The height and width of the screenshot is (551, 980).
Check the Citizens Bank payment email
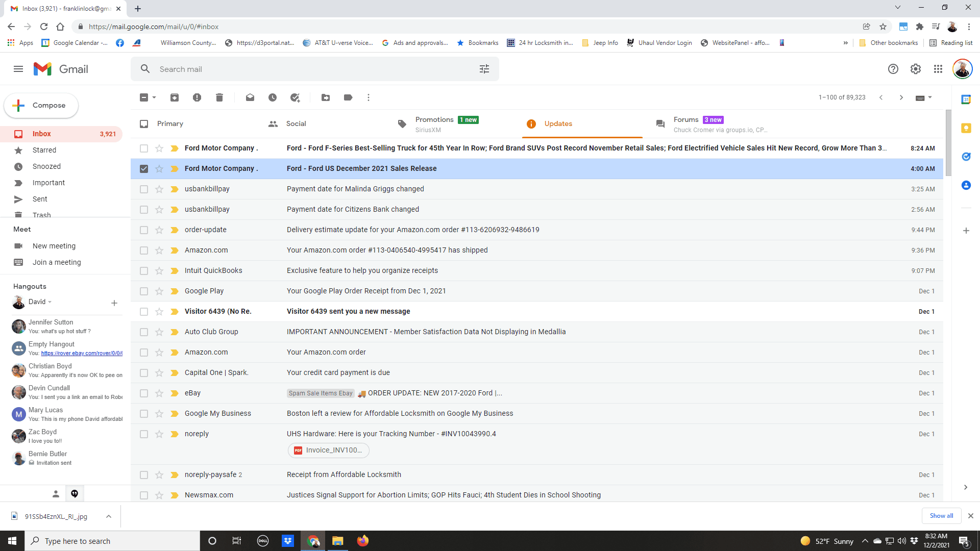pos(144,210)
